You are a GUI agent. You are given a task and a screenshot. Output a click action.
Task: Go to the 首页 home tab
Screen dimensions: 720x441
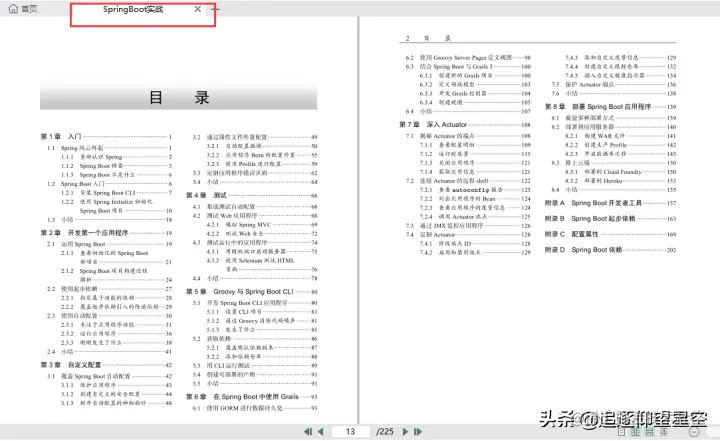(23, 9)
